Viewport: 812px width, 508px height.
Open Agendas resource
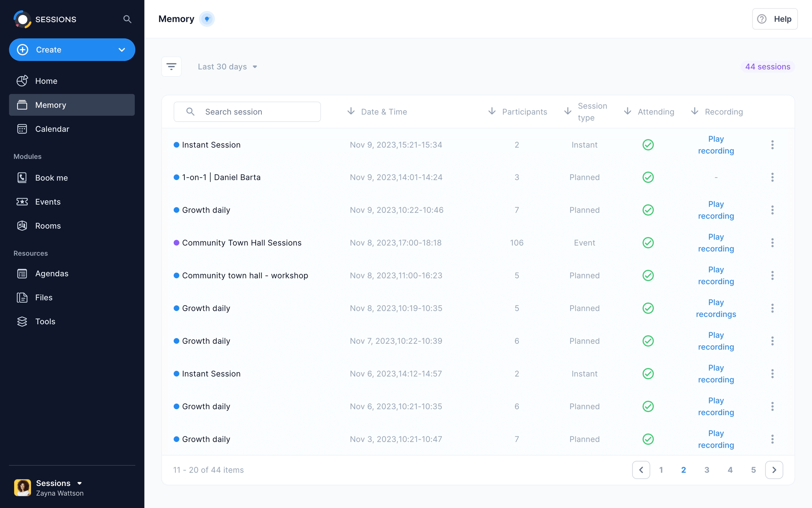point(72,274)
